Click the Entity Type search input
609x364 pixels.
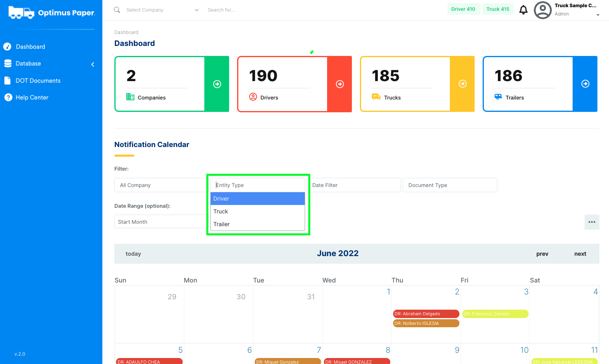pos(258,185)
